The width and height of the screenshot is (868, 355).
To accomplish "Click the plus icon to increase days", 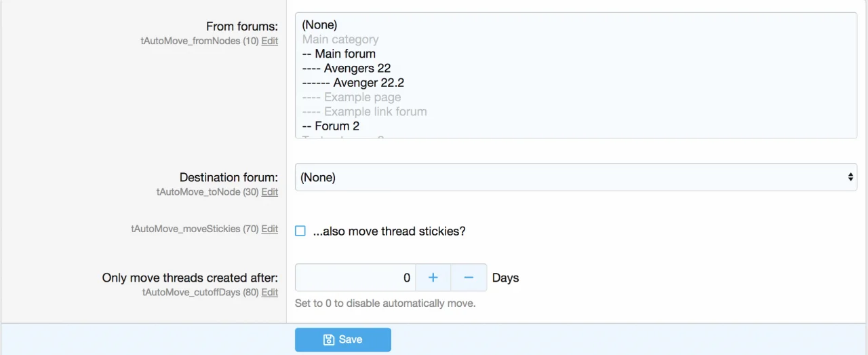I will pyautogui.click(x=433, y=278).
